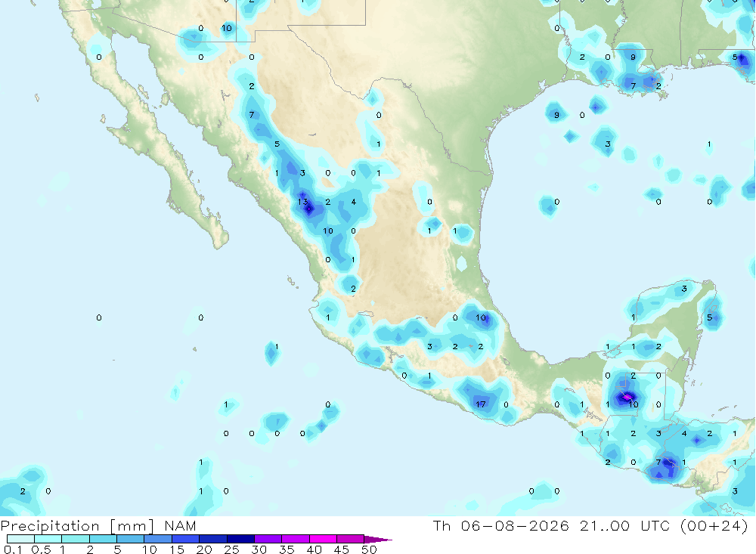756x554 pixels.
Task: Select the 25–30 mm legend color swatch
Action: pos(240,539)
